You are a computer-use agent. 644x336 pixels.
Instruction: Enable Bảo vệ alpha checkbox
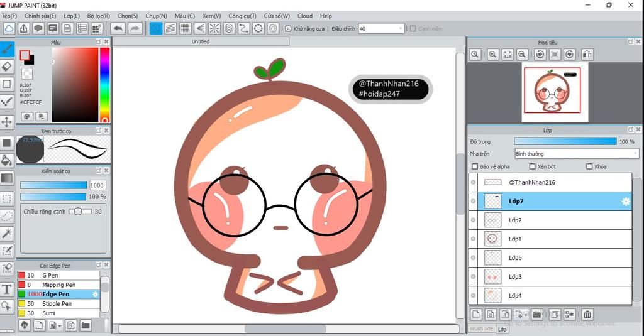click(475, 166)
